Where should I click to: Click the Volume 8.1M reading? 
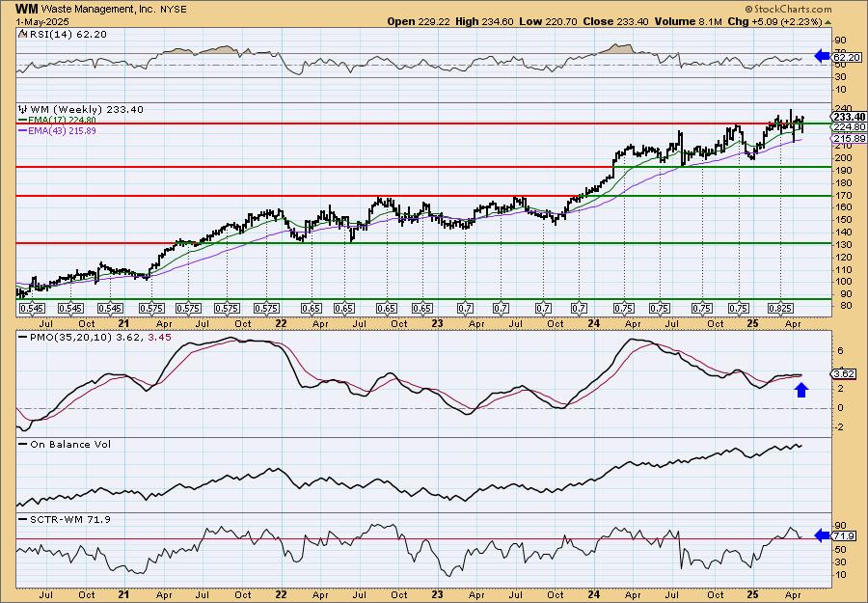pyautogui.click(x=688, y=21)
